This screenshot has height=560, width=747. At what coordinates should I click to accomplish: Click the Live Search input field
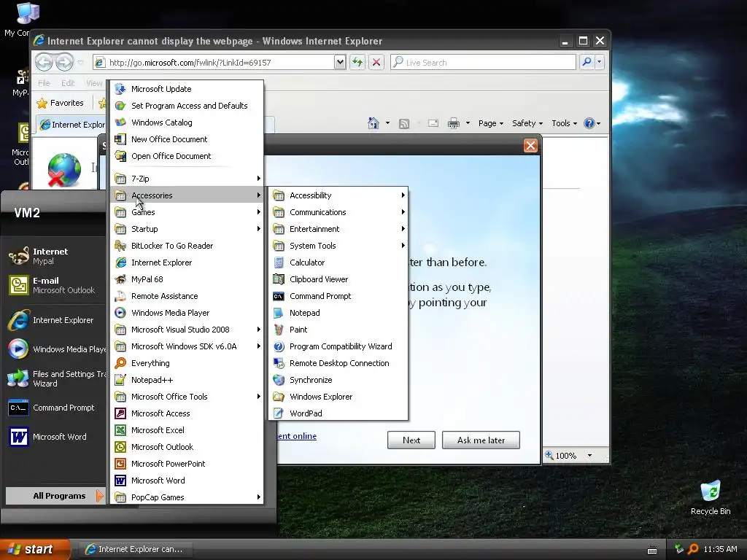(x=483, y=63)
